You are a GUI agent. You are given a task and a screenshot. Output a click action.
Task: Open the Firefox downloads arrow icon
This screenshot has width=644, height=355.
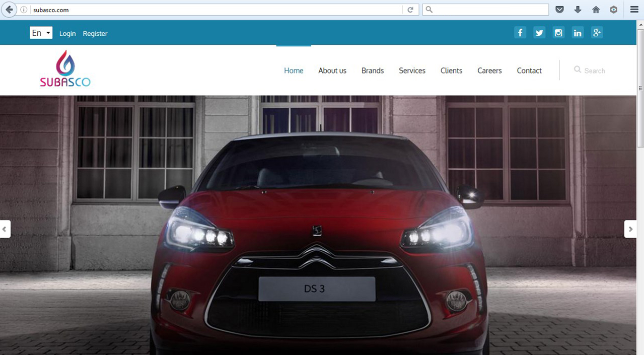pos(578,10)
